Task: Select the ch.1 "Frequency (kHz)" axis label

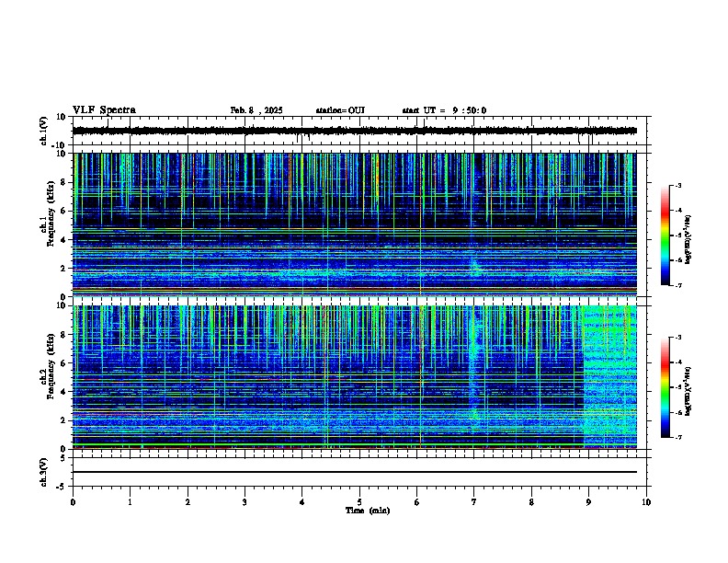Action: pos(51,213)
